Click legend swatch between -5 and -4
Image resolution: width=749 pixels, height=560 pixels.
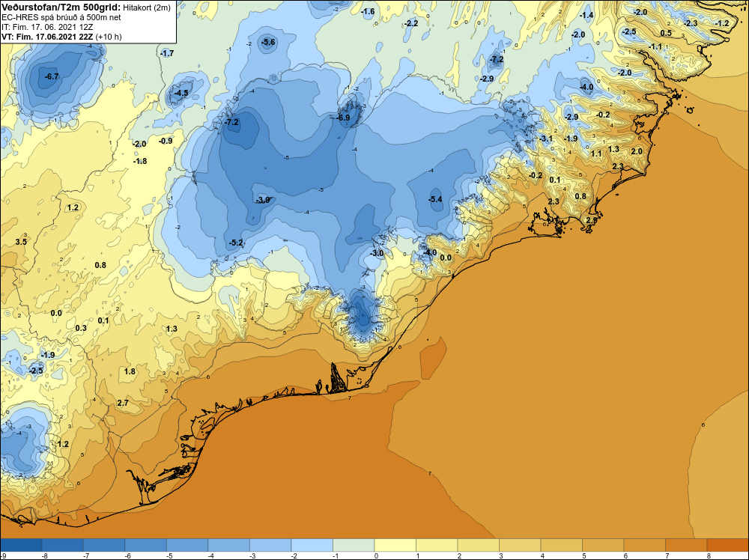[x=187, y=545]
